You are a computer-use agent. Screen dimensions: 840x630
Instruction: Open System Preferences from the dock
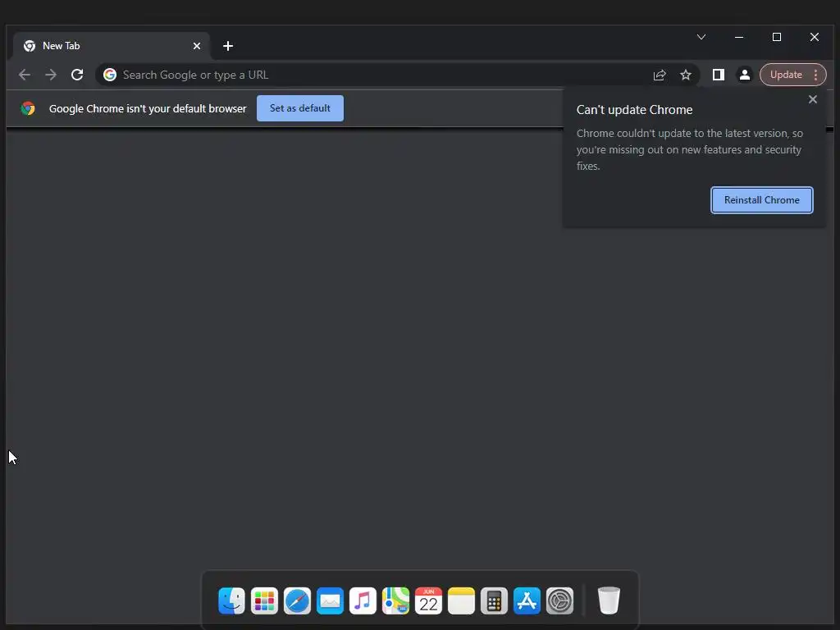[559, 600]
